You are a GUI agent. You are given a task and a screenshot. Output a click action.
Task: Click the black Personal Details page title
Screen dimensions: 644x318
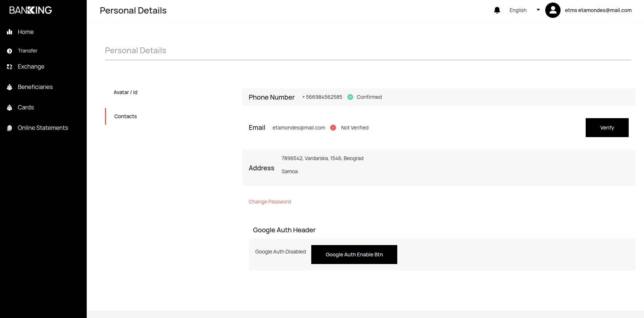coord(133,11)
